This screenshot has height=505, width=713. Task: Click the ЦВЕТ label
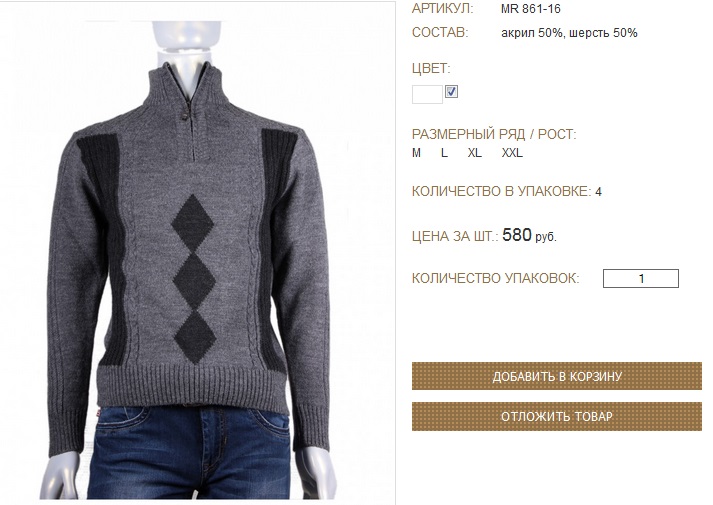coord(431,69)
